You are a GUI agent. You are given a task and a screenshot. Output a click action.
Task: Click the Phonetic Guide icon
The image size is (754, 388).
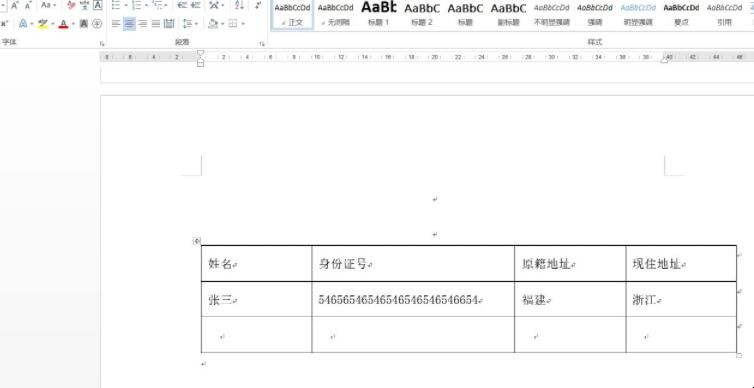point(85,6)
